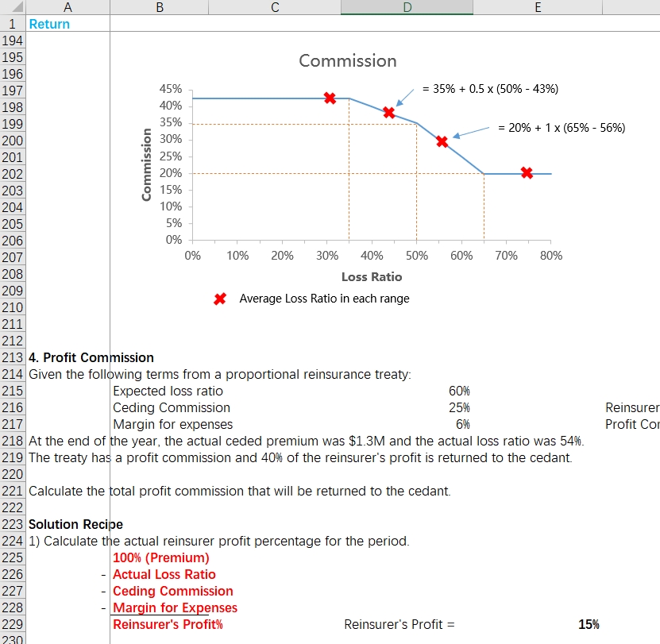660x644 pixels.
Task: Select the row 213 header
Action: [x=13, y=357]
